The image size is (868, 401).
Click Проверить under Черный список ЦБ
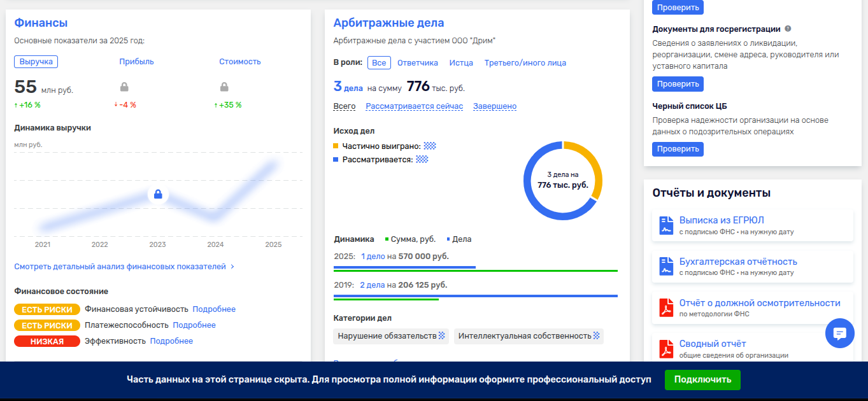pos(678,149)
